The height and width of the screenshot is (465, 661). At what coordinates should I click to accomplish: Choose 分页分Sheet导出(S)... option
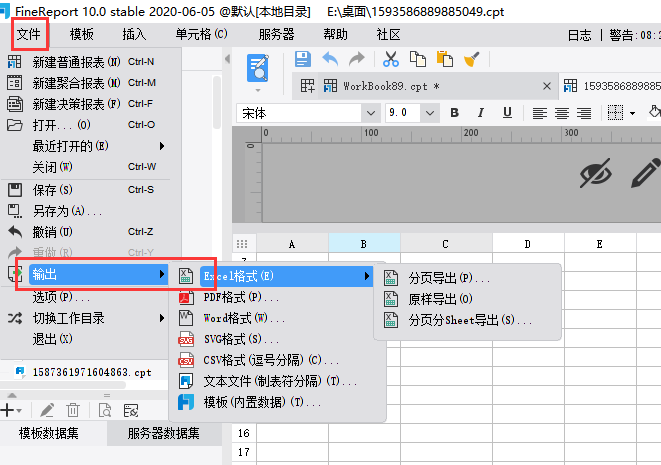pyautogui.click(x=468, y=320)
